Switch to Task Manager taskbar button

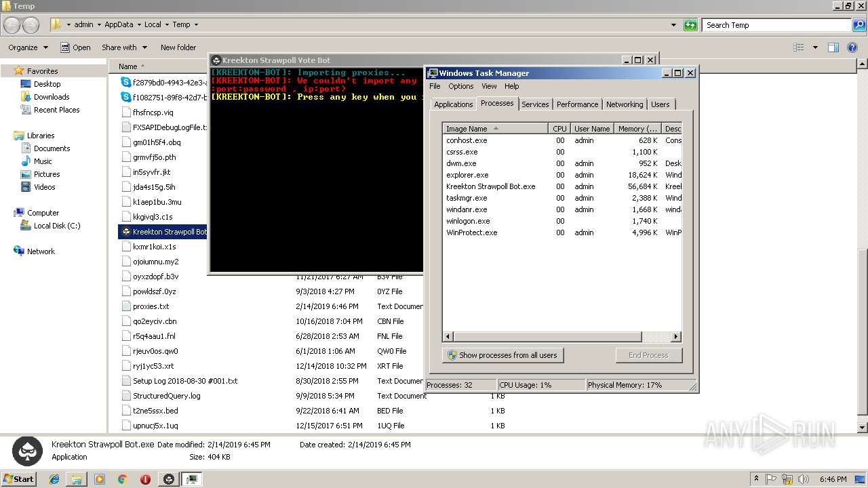[192, 479]
